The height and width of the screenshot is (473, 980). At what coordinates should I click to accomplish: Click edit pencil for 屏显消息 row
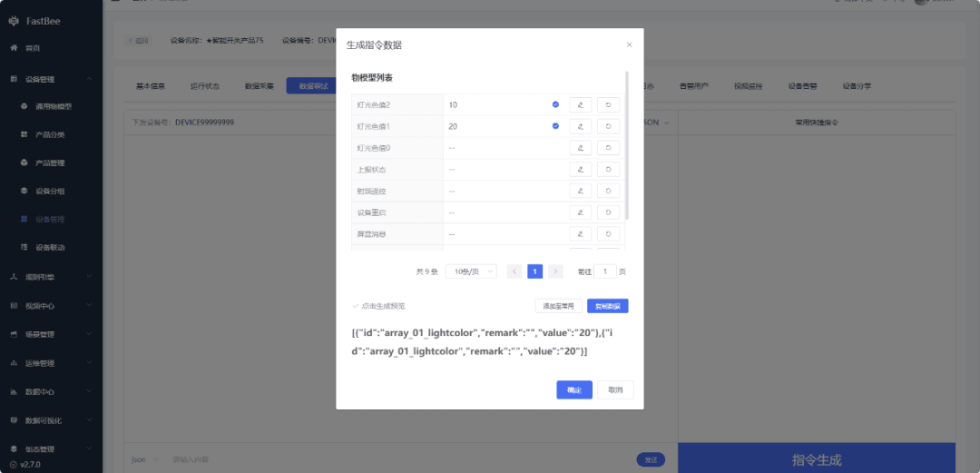click(x=580, y=234)
